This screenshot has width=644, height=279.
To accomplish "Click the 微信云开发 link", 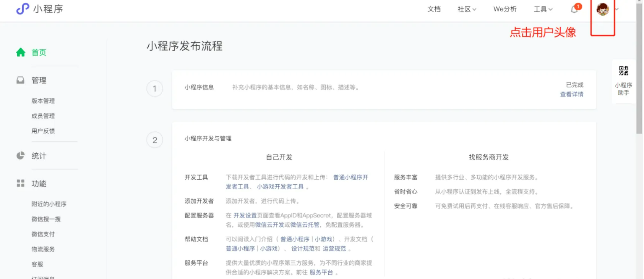I will 269,225.
